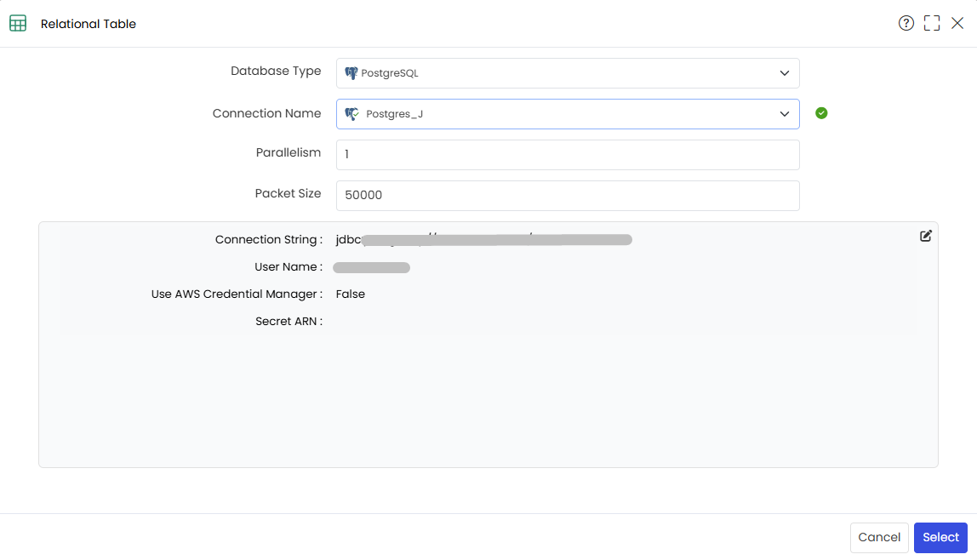Edit connection details with pencil icon
This screenshot has height=560, width=977.
[x=925, y=236]
